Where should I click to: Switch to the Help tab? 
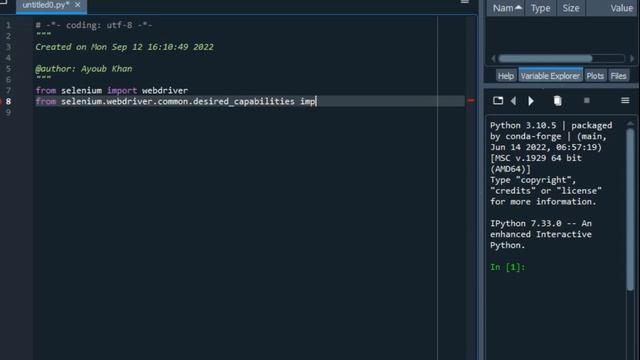point(506,76)
